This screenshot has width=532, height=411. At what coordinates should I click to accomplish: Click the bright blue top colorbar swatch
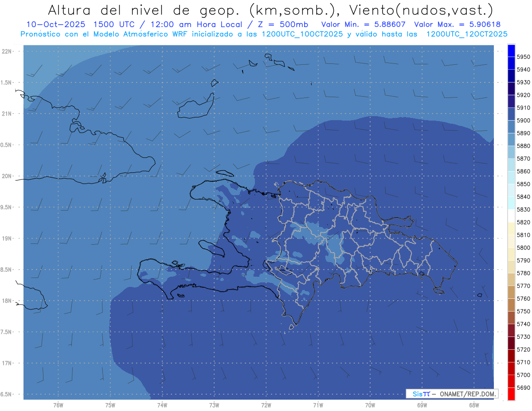(511, 51)
